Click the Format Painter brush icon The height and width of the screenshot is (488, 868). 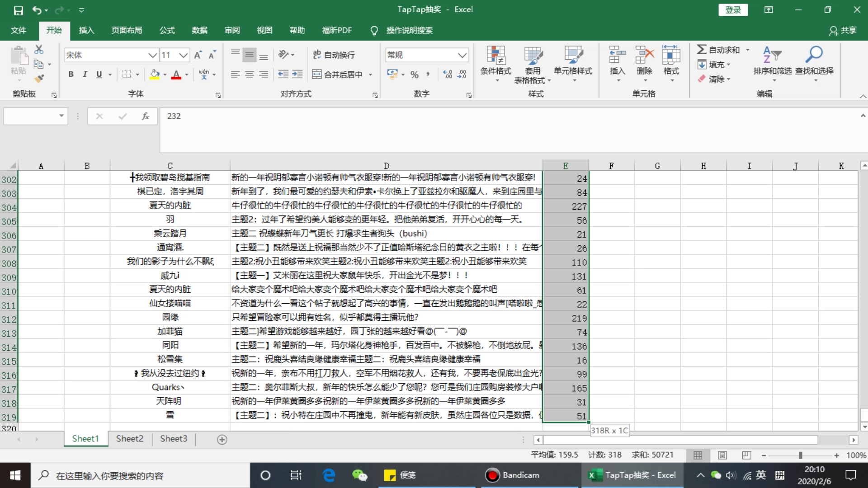39,79
